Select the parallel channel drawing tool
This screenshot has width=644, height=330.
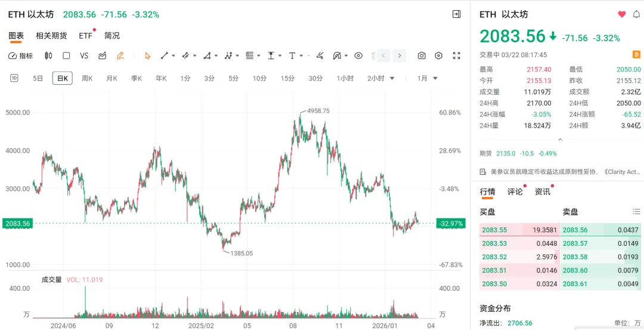(x=185, y=56)
